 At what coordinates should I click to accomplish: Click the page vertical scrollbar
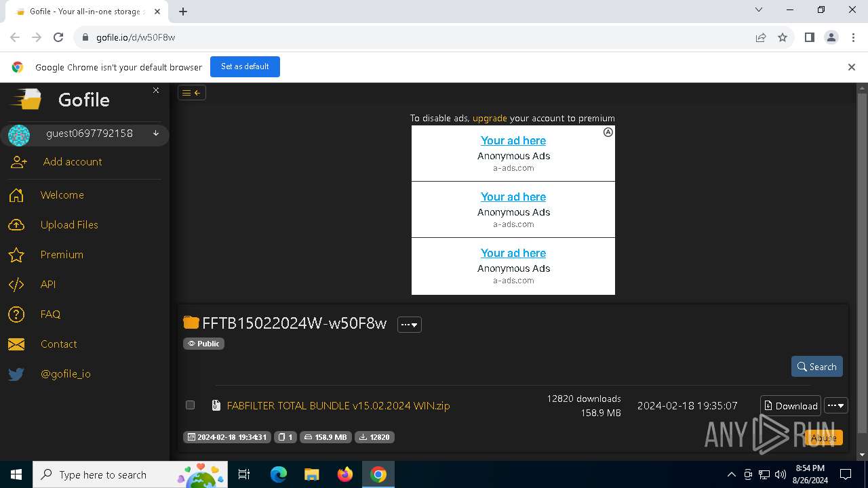tap(862, 263)
